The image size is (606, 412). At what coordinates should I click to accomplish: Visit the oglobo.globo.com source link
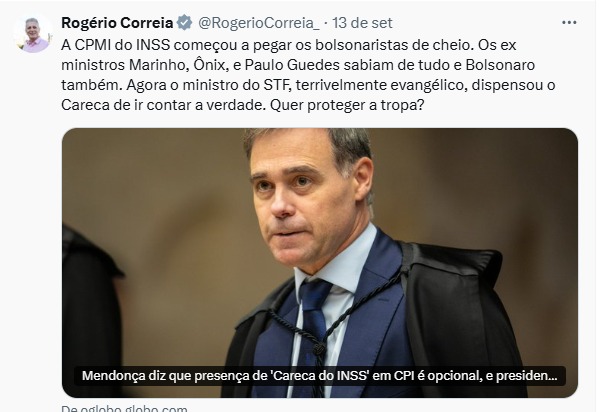click(x=124, y=408)
